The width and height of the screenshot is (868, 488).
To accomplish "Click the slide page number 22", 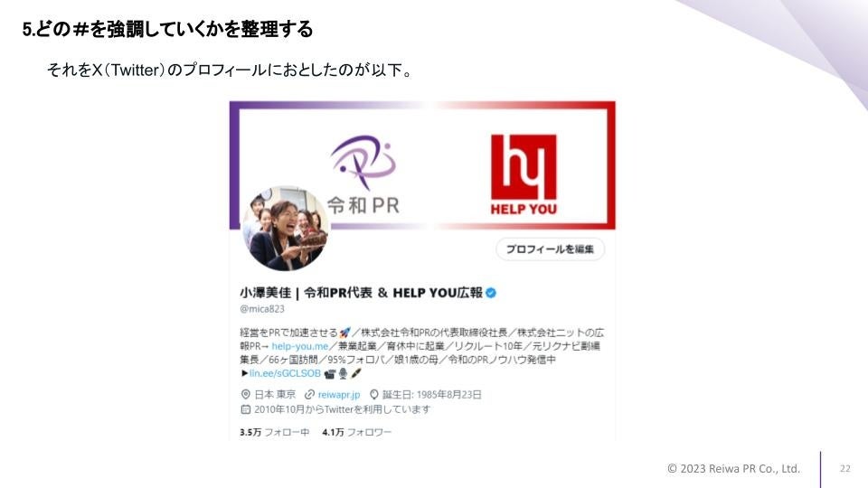I will pos(844,469).
